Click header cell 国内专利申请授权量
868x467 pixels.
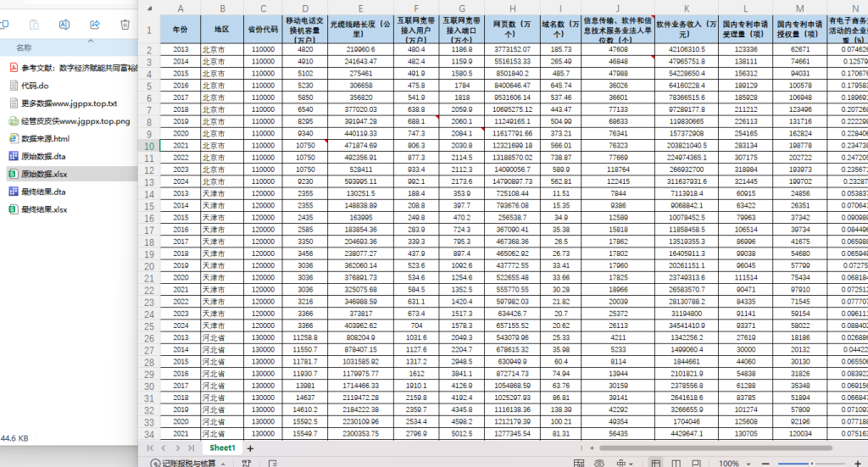pos(800,30)
